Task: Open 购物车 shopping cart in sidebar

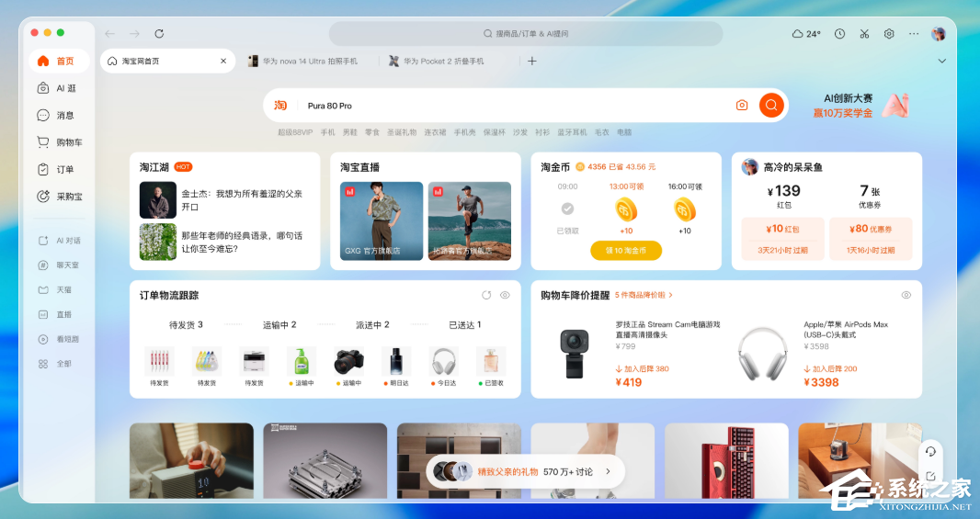Action: [60, 142]
